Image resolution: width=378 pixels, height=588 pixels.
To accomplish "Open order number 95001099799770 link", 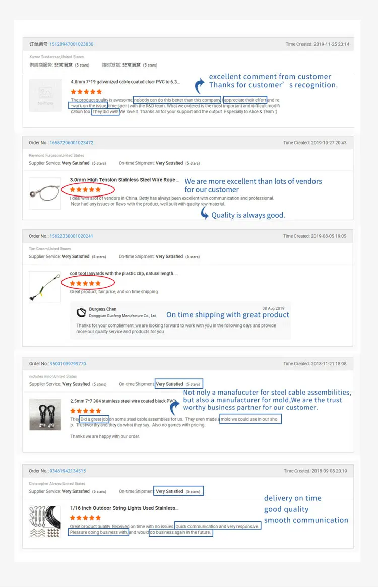I will 68,364.
